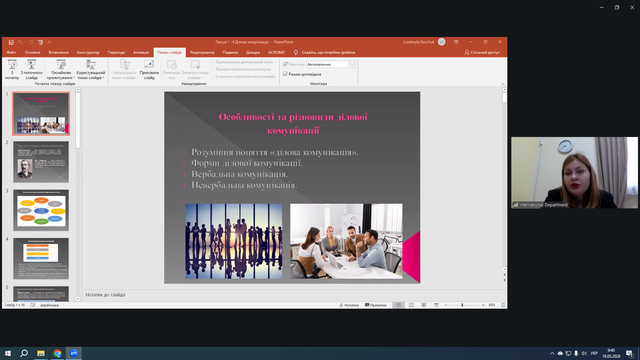Switch to Reading view icon
The height and width of the screenshot is (360, 640).
tap(424, 305)
